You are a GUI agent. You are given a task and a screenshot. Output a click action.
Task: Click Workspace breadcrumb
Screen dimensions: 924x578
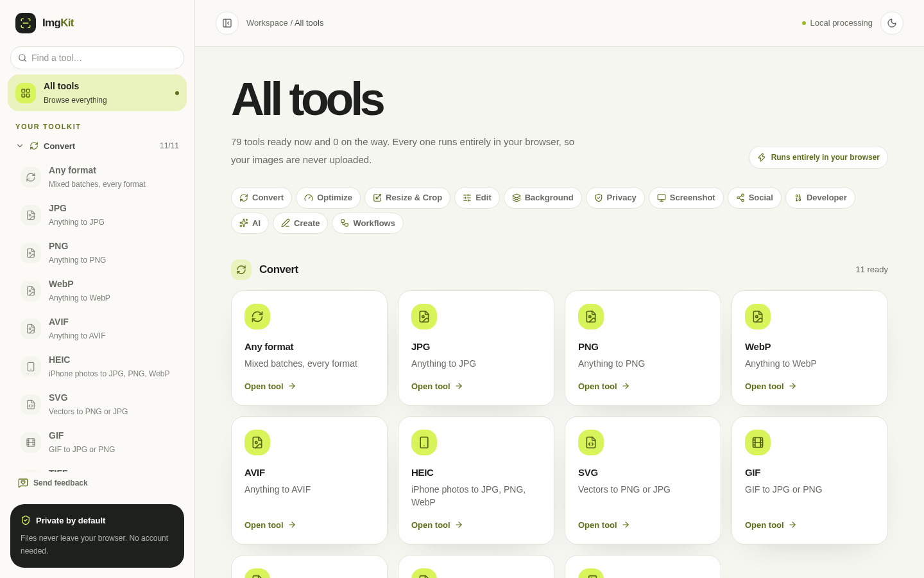(267, 23)
